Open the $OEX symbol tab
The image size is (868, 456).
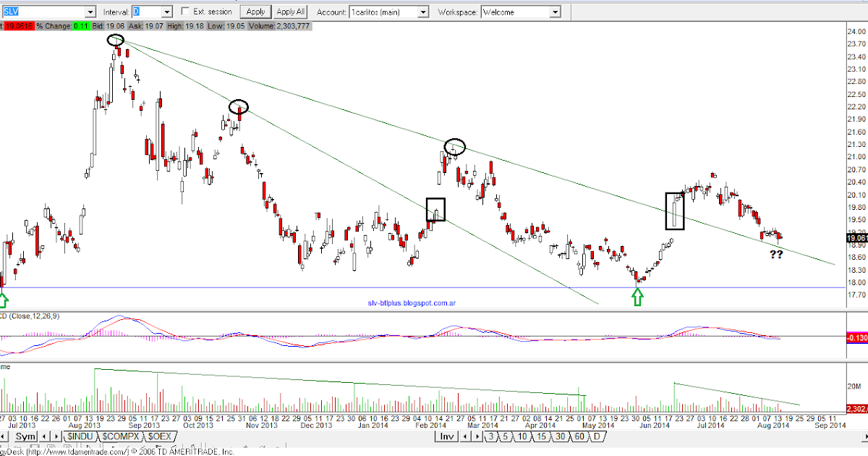(159, 436)
